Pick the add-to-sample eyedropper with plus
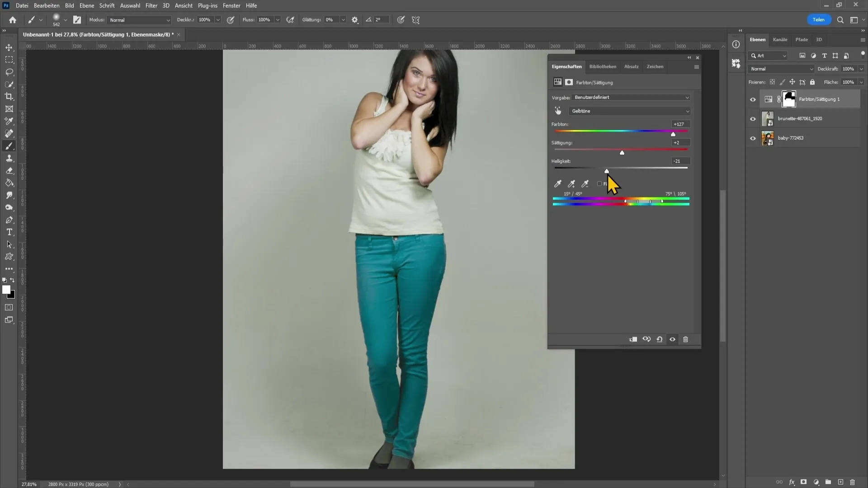Screen dimensions: 868x488 571,184
